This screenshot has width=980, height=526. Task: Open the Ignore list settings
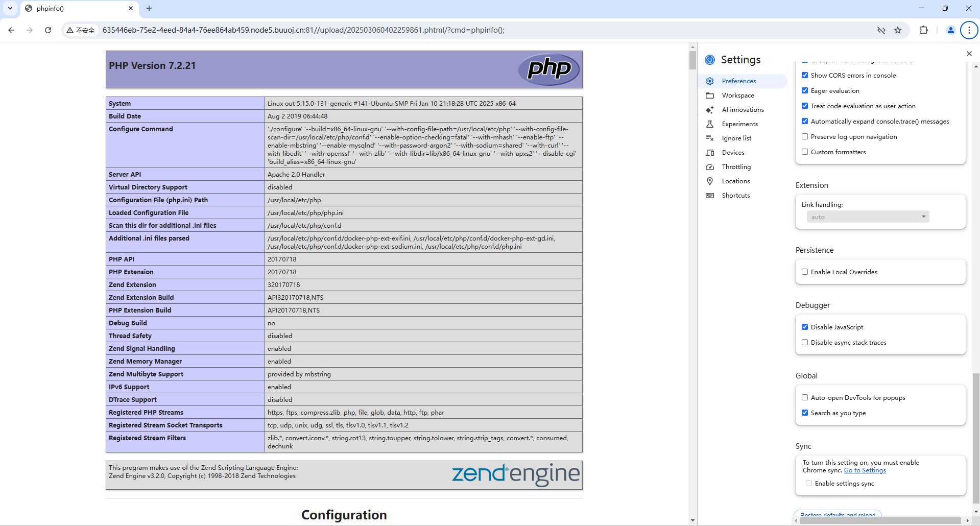(x=743, y=138)
